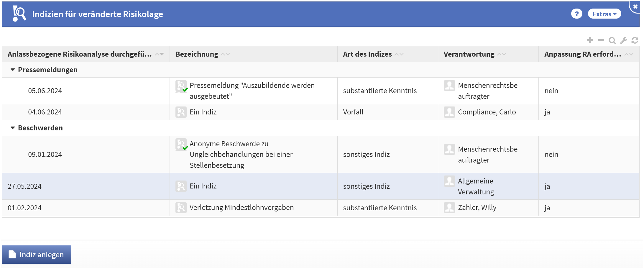The height and width of the screenshot is (269, 644).
Task: Click the minus icon to remove entry
Action: (x=601, y=40)
